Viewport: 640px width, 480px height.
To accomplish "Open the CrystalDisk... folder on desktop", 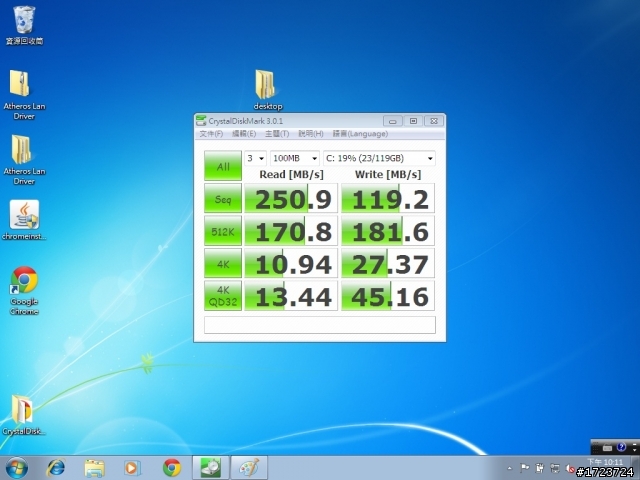I will [x=23, y=415].
